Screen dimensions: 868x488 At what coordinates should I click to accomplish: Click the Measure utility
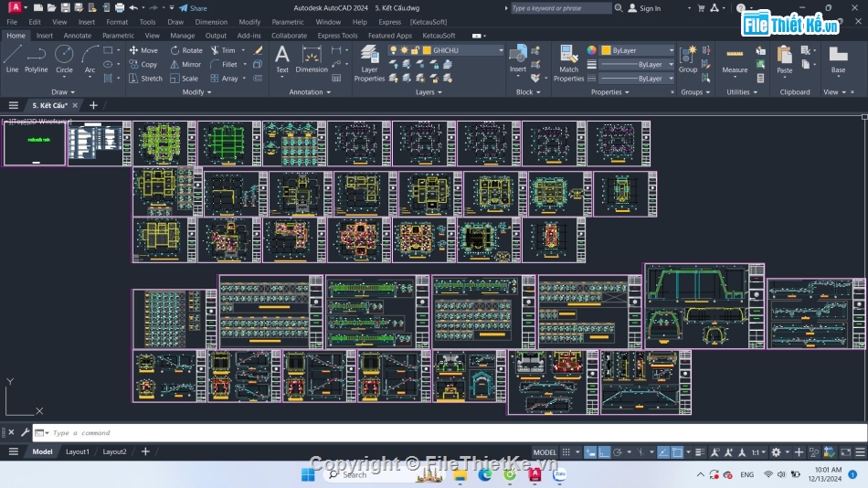click(x=735, y=59)
